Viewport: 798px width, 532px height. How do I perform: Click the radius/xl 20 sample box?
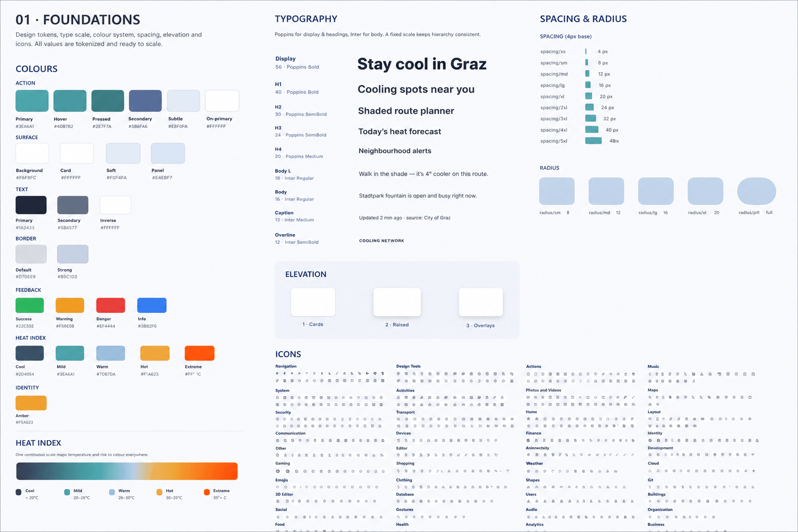tap(706, 191)
